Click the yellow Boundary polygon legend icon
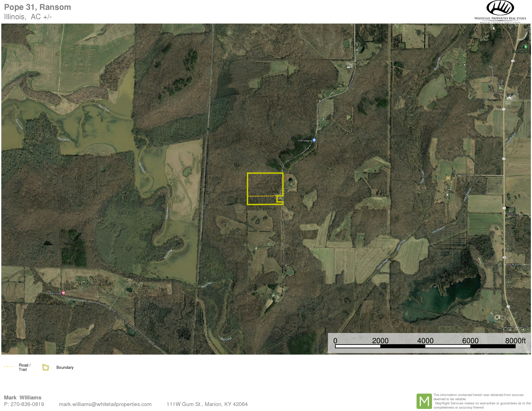This screenshot has width=532, height=411. pos(45,367)
